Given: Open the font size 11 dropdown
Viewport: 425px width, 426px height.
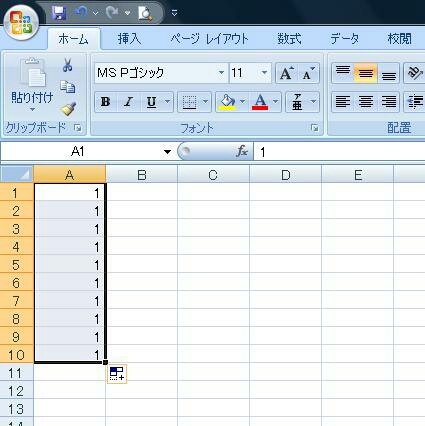Looking at the screenshot, I should click(264, 73).
